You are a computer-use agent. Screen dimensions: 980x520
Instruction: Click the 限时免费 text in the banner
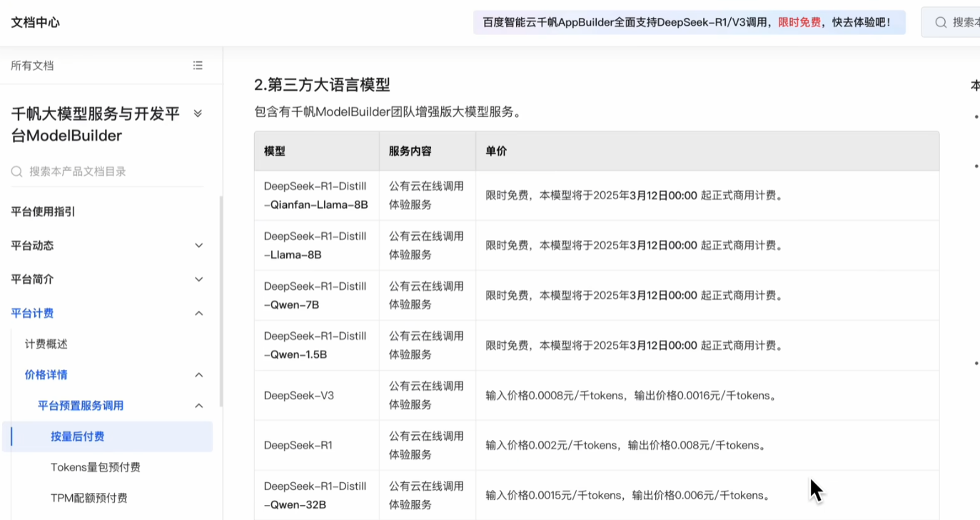(799, 22)
